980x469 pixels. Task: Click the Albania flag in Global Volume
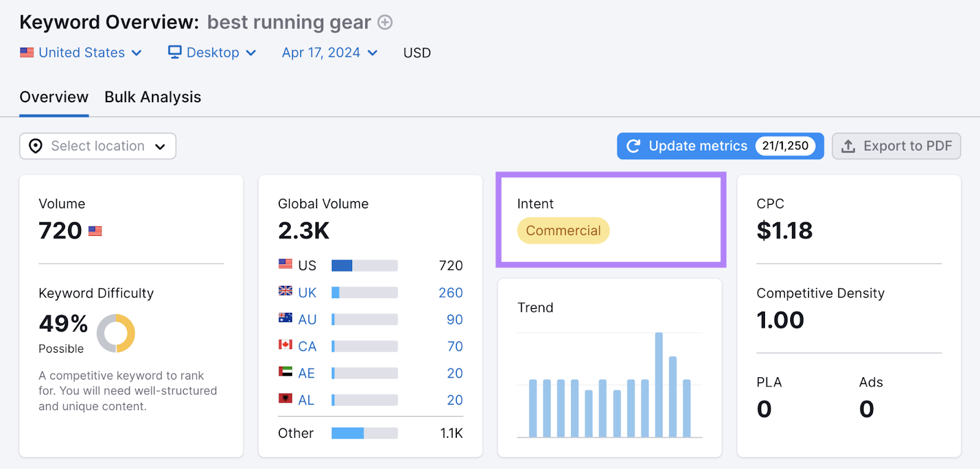point(285,399)
